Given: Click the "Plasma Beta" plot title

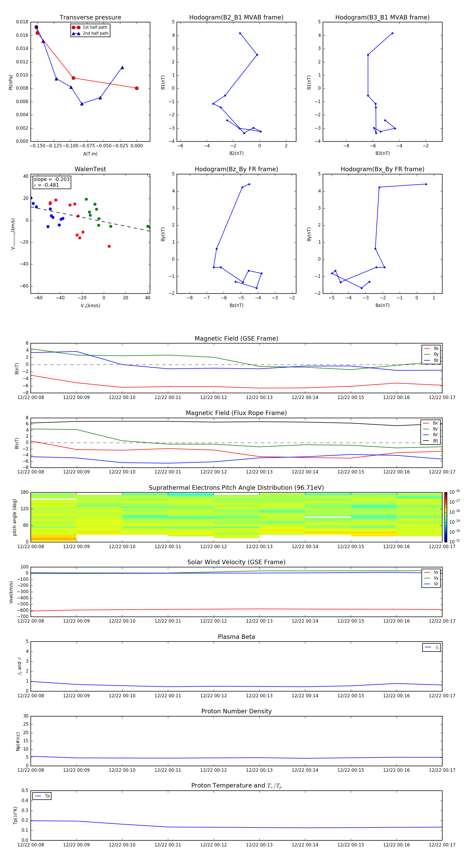Looking at the screenshot, I should coord(236,637).
